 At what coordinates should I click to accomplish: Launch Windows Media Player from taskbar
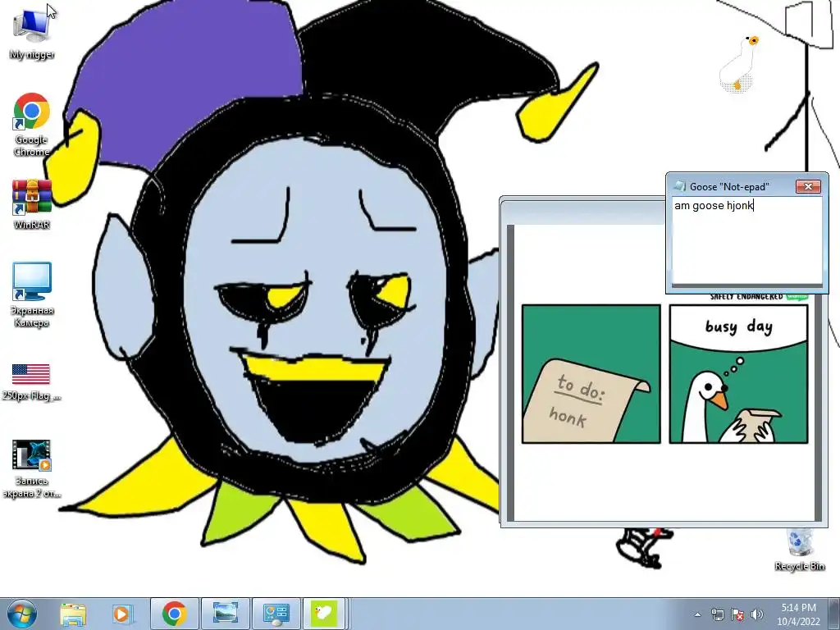tap(121, 614)
